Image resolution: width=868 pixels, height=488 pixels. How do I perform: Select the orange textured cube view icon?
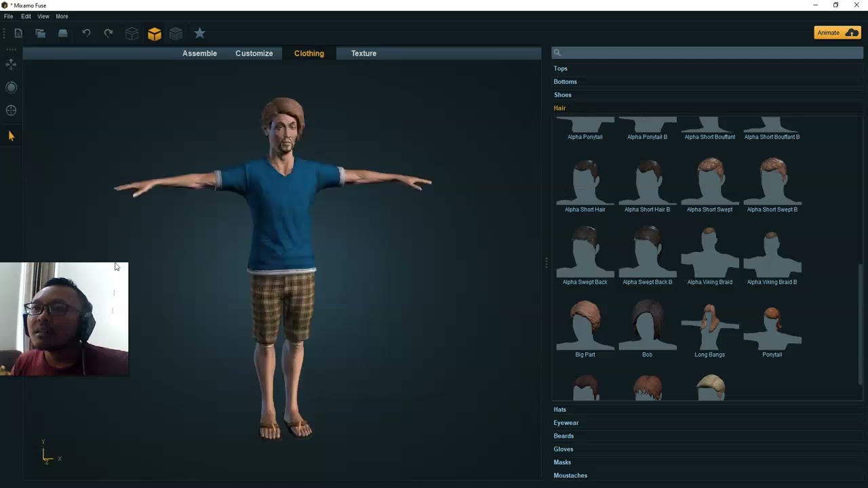pos(155,33)
